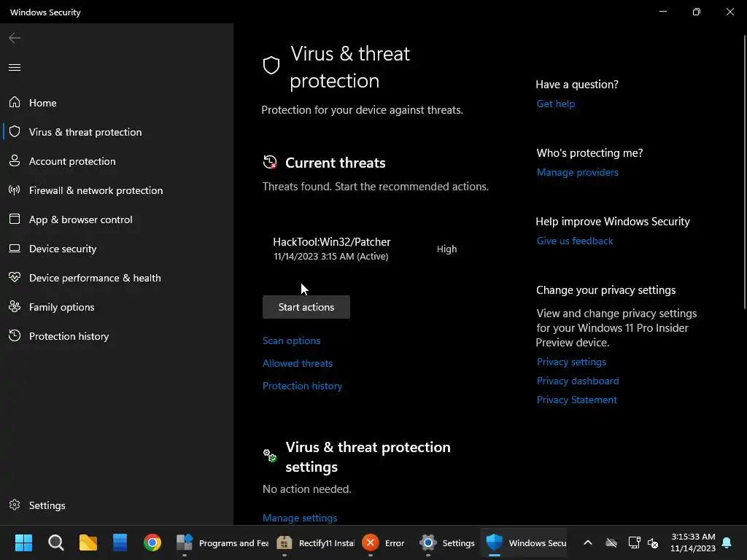This screenshot has height=560, width=747.
Task: Click the OneDrive cloud tray icon
Action: tap(611, 542)
